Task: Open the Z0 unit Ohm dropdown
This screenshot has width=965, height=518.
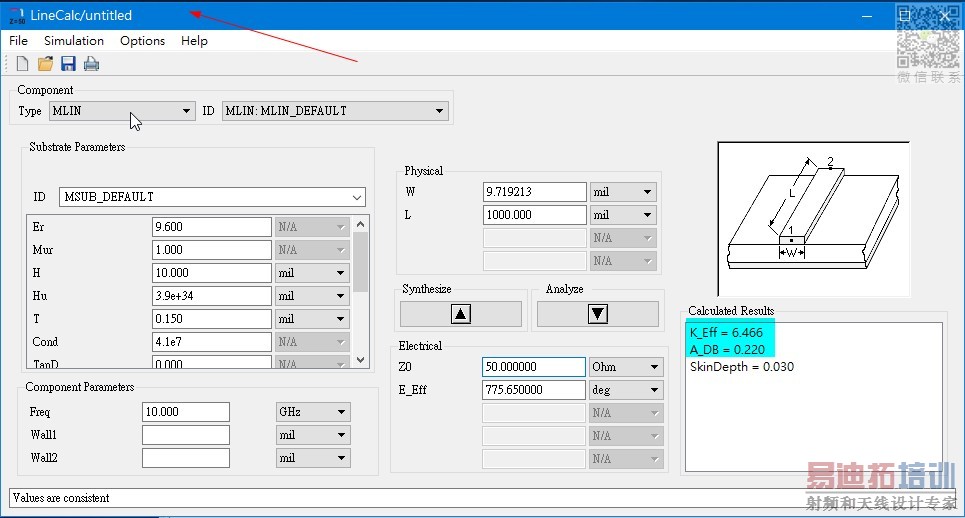Action: pyautogui.click(x=626, y=367)
